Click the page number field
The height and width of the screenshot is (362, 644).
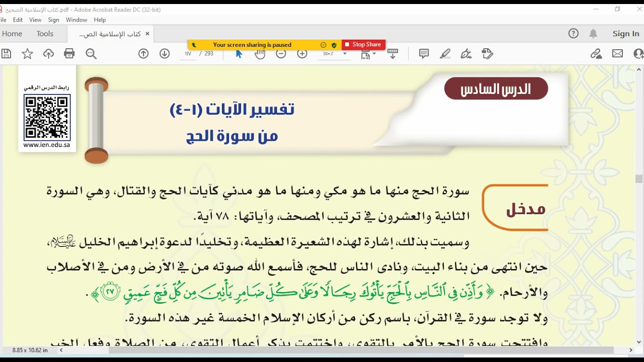pyautogui.click(x=188, y=54)
